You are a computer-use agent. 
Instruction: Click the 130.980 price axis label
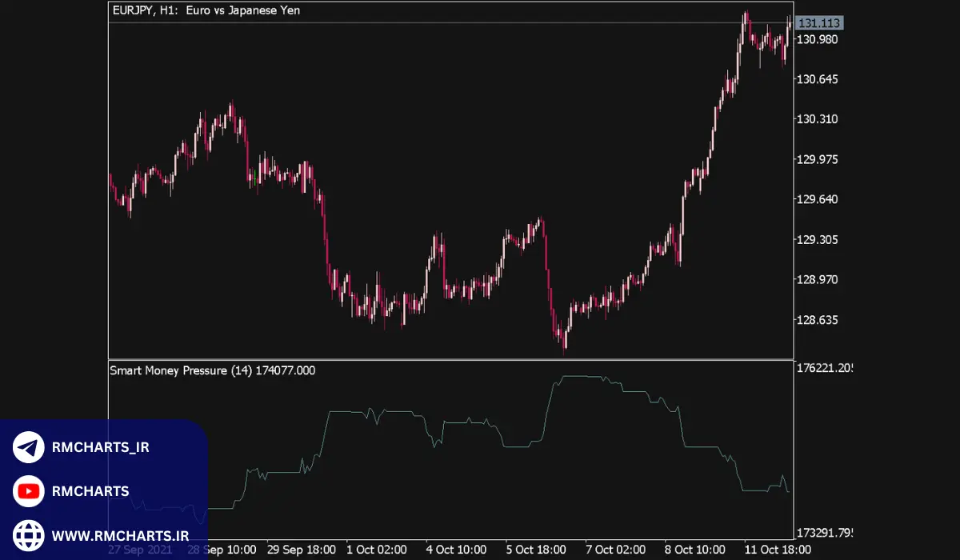pyautogui.click(x=818, y=40)
